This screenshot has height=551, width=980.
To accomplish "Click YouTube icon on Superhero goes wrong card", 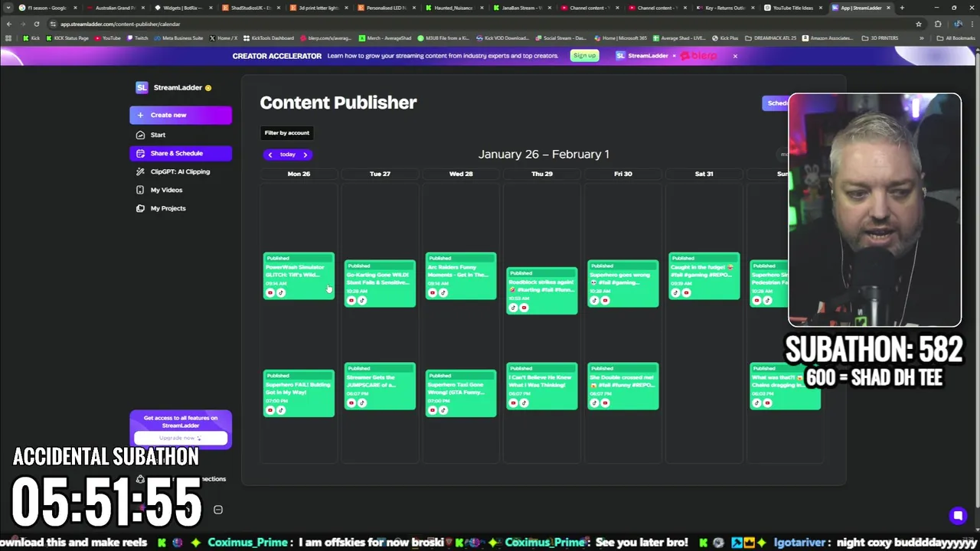I will [x=606, y=301].
